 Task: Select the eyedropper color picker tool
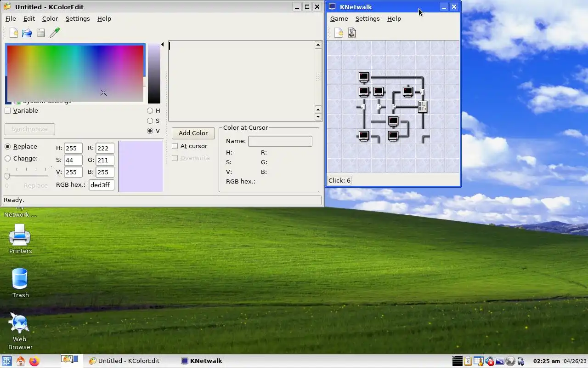coord(55,33)
